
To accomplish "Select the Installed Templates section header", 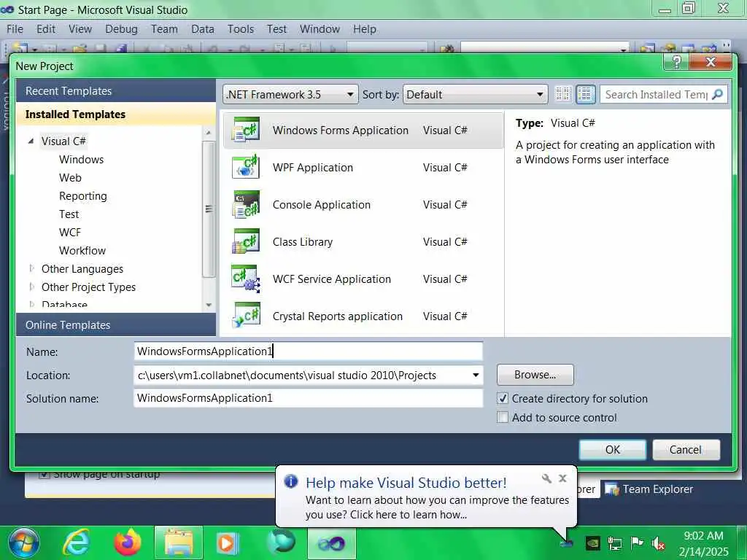I will (116, 114).
